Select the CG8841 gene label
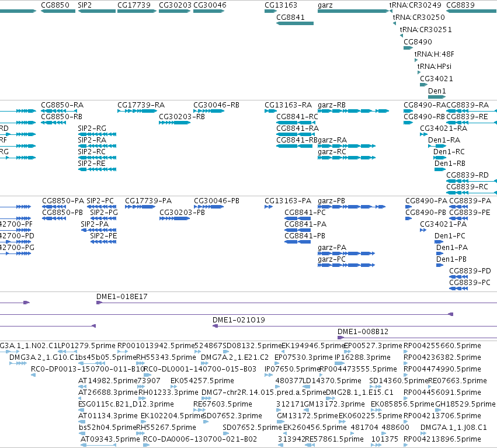The width and height of the screenshot is (497, 448). 290,18
